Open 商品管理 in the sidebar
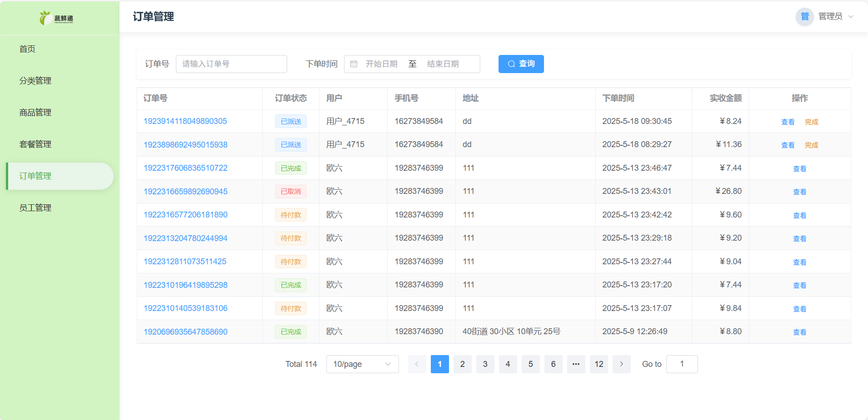 (35, 113)
